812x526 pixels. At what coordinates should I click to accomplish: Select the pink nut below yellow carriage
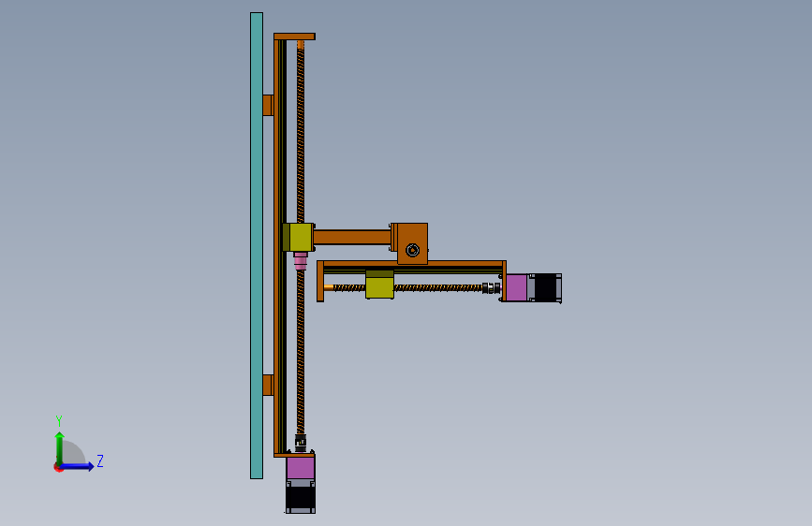(301, 261)
